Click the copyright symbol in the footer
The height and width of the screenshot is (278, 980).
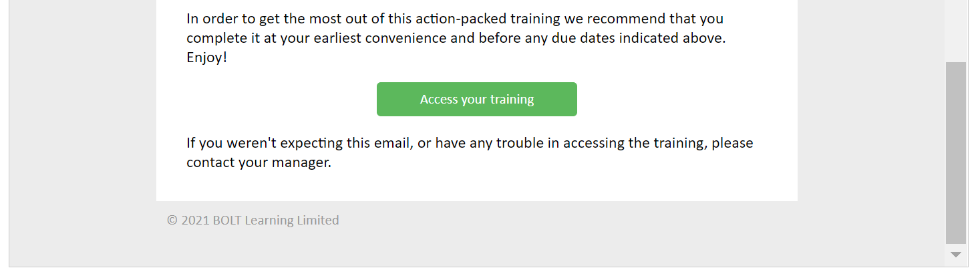click(x=172, y=221)
